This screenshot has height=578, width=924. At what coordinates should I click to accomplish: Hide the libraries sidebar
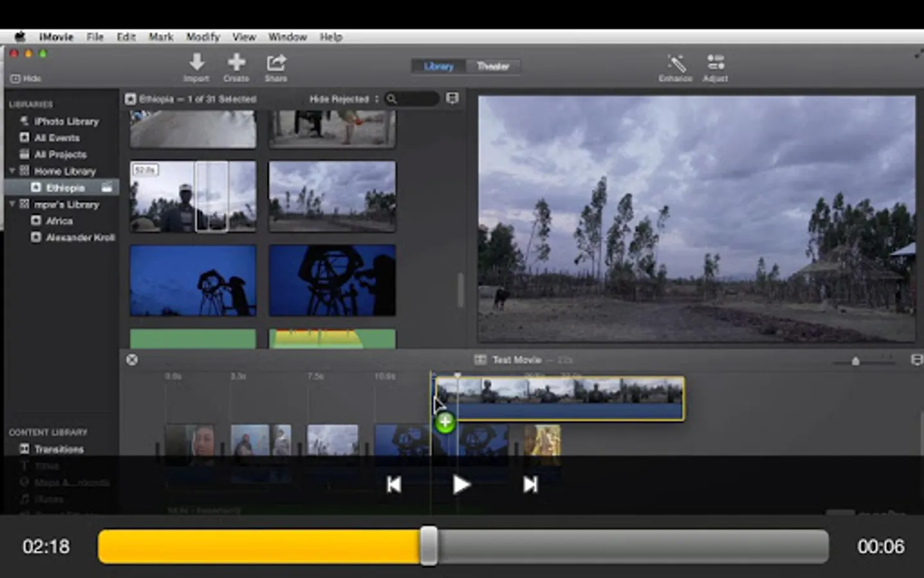(26, 78)
